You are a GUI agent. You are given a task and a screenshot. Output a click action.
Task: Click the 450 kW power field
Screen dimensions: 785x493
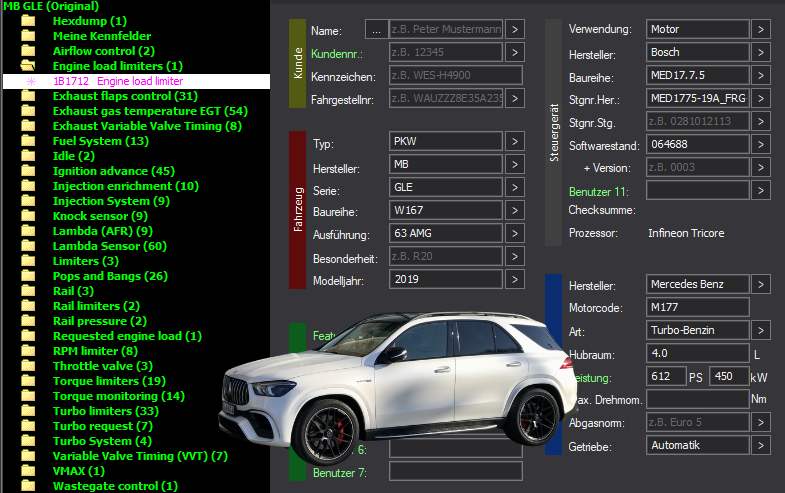[729, 376]
